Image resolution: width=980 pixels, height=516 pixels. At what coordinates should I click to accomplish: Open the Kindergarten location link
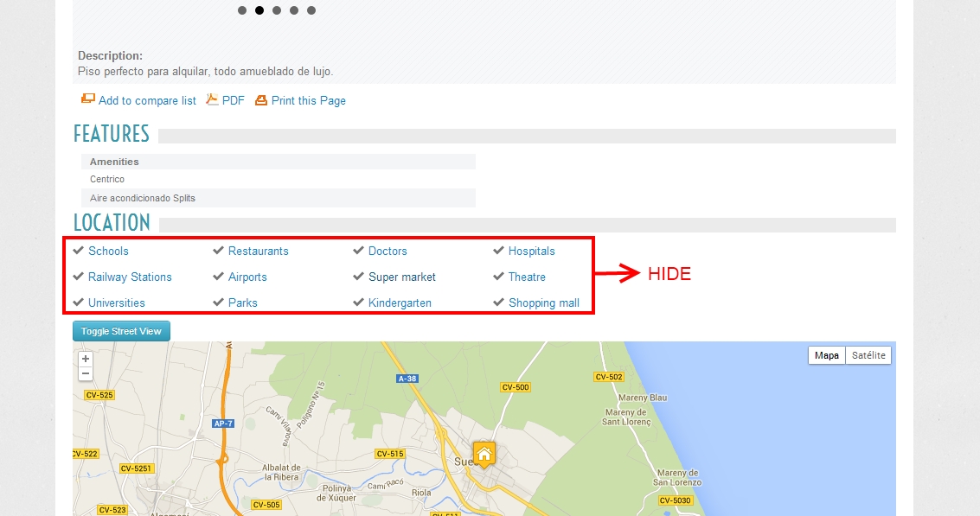click(x=400, y=303)
